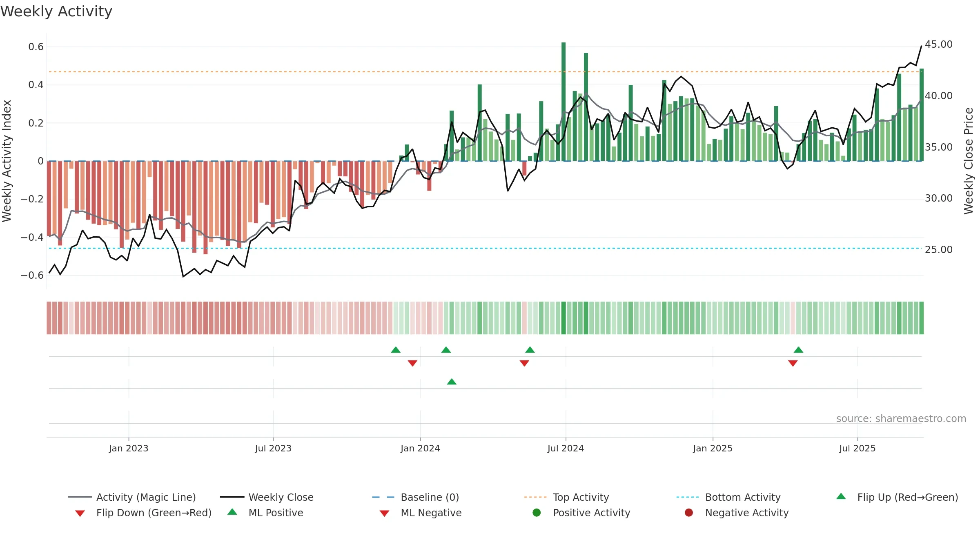980x551 pixels.
Task: Click the Jan 2025 axis label
Action: tap(713, 449)
